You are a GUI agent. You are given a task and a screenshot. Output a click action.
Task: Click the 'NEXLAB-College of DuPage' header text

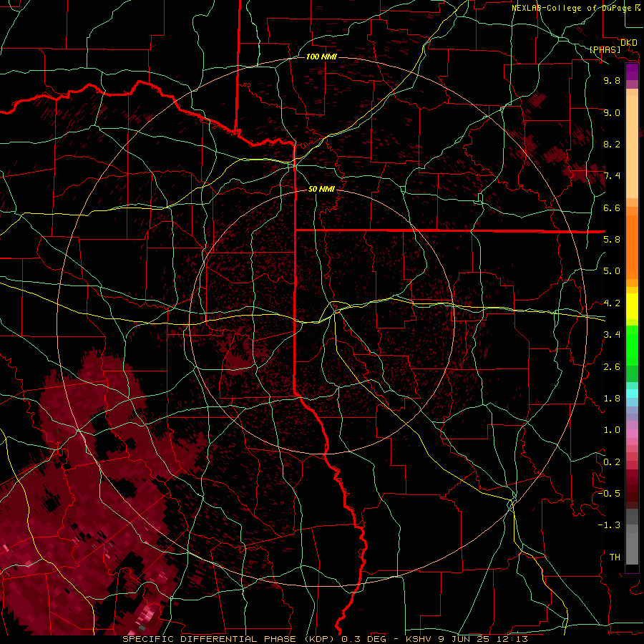tap(571, 8)
